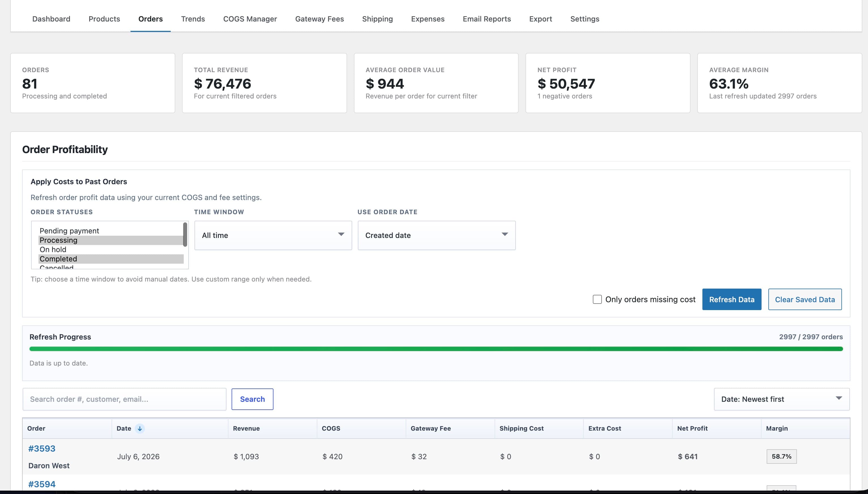Click the Average Order Value $ 944 card
The width and height of the screenshot is (868, 494).
(x=436, y=83)
